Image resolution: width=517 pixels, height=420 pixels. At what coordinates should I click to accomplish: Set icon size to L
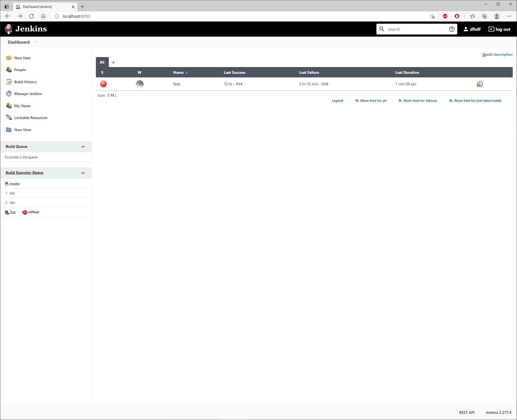point(116,95)
